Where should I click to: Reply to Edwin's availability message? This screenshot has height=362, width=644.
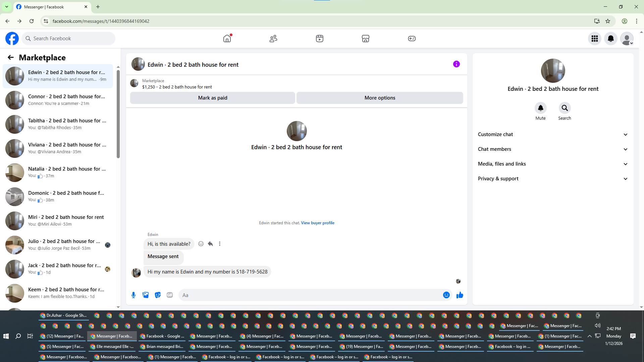pos(210,244)
